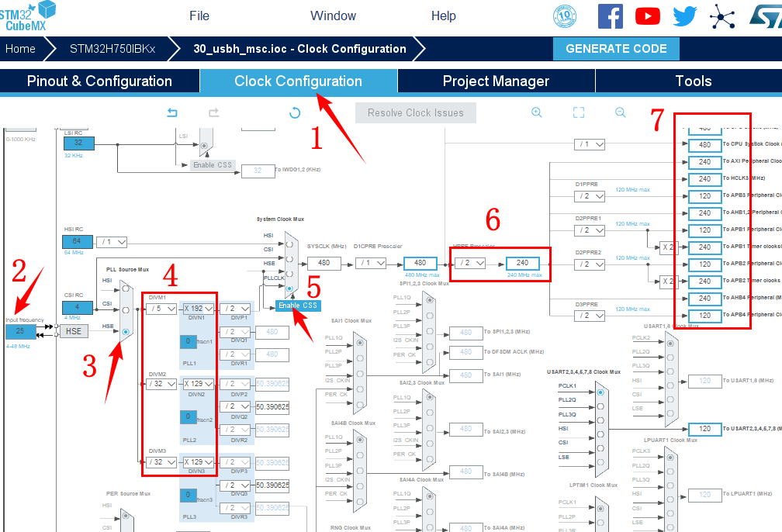The height and width of the screenshot is (532, 782).
Task: Open the Project Manager tab
Action: tap(496, 81)
